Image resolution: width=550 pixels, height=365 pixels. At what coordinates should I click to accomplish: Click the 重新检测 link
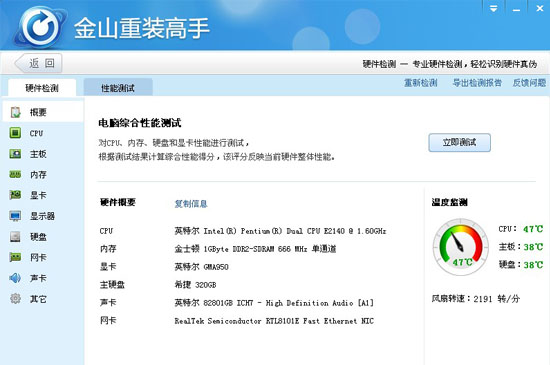pyautogui.click(x=421, y=83)
